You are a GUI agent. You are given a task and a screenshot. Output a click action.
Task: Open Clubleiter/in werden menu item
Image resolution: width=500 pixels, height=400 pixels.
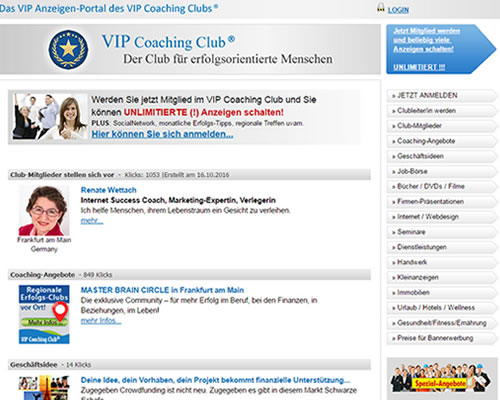click(441, 111)
